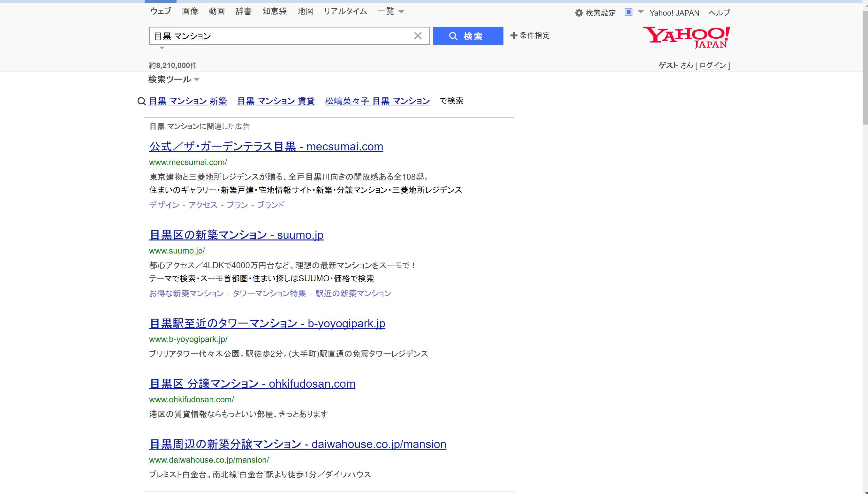Open 目黒駅至近のタワーマンション b-yoyogipark.jp title

click(267, 323)
